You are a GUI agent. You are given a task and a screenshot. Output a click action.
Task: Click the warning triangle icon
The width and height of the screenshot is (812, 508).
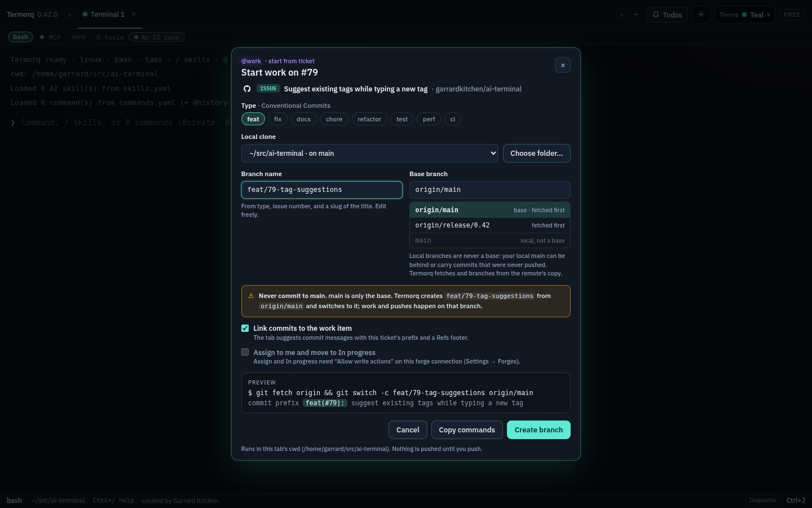point(251,296)
